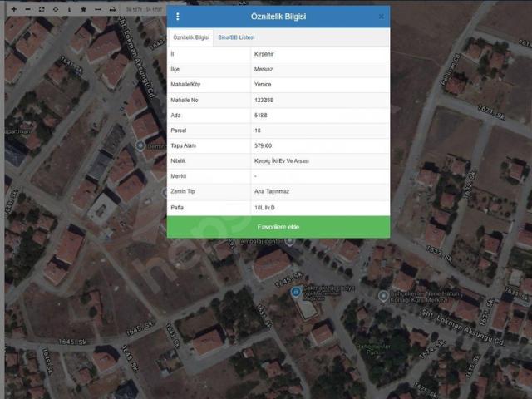The height and width of the screenshot is (399, 532).
Task: Click the Yenice neighborhood value
Action: coord(263,85)
